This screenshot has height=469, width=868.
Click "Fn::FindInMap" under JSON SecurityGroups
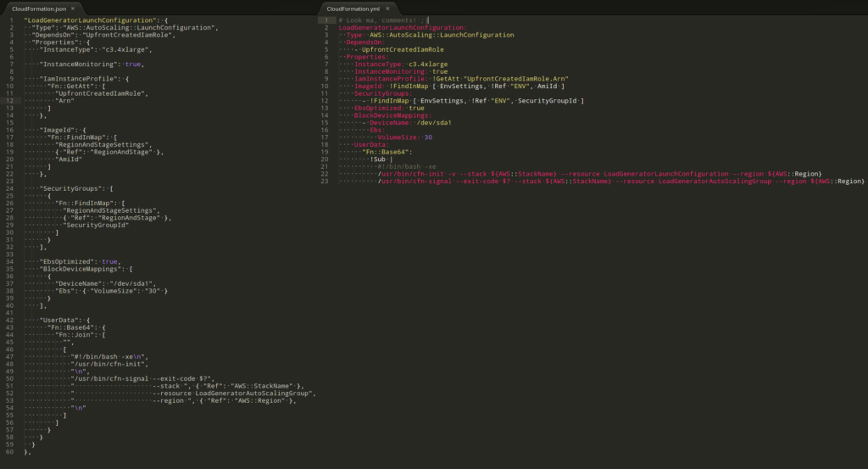pyautogui.click(x=85, y=203)
